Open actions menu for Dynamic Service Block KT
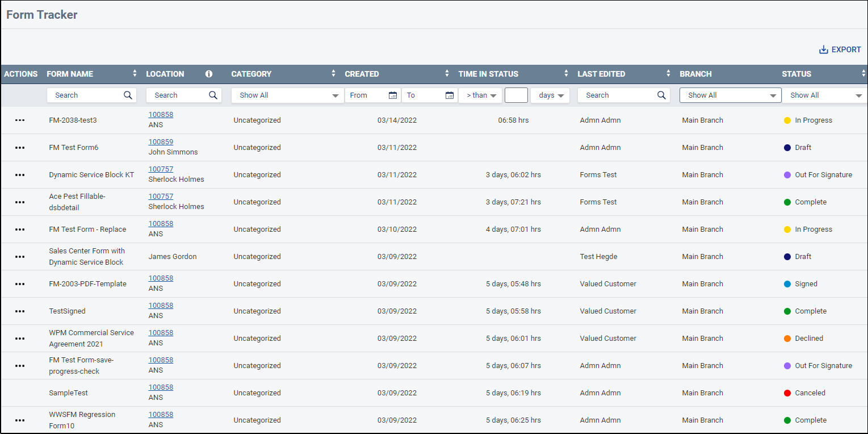This screenshot has width=868, height=434. click(20, 175)
